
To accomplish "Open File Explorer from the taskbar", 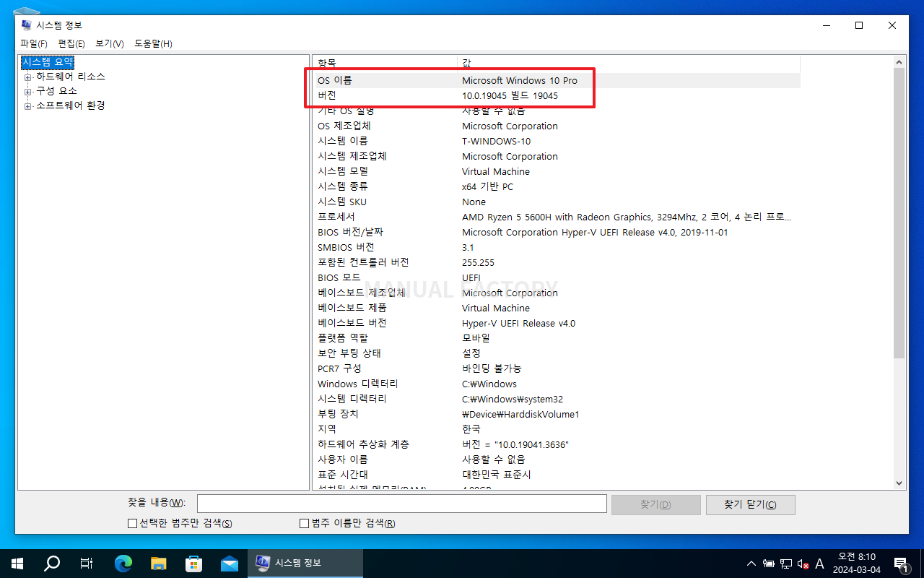I will (159, 564).
